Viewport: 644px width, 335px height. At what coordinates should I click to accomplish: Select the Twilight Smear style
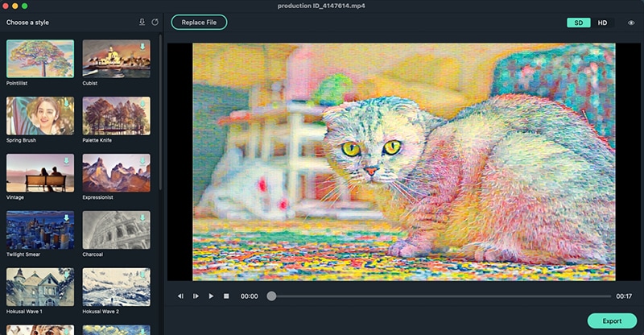(40, 230)
